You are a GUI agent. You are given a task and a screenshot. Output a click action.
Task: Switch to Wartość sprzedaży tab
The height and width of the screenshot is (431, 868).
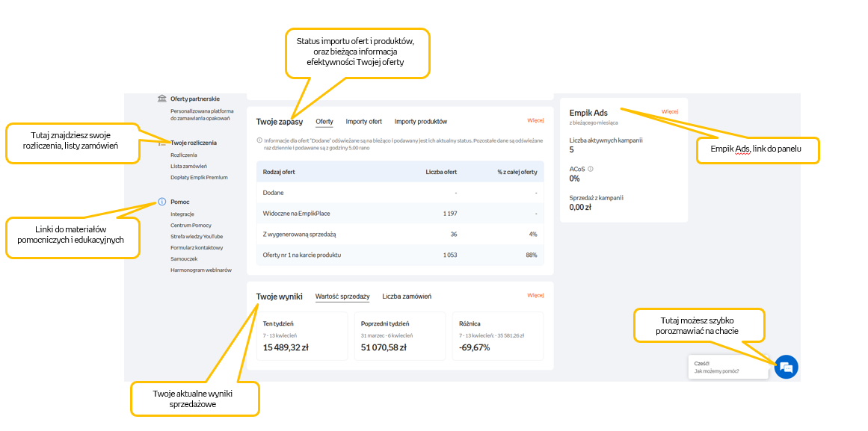click(342, 297)
